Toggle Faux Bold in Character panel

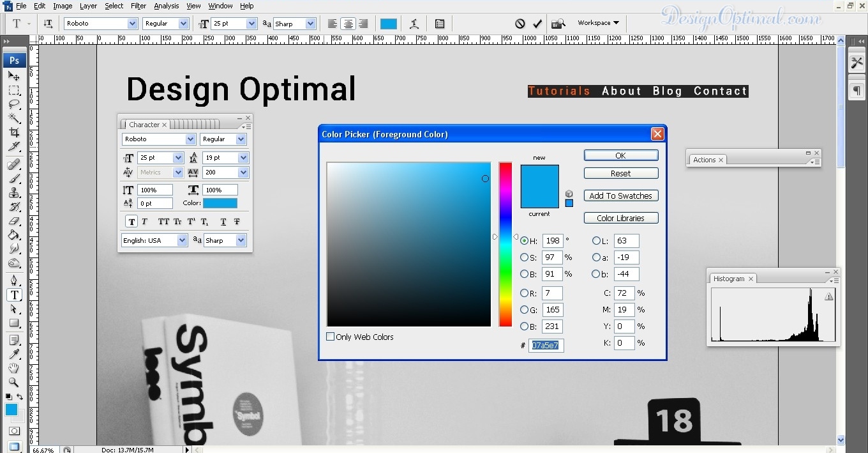(x=131, y=222)
